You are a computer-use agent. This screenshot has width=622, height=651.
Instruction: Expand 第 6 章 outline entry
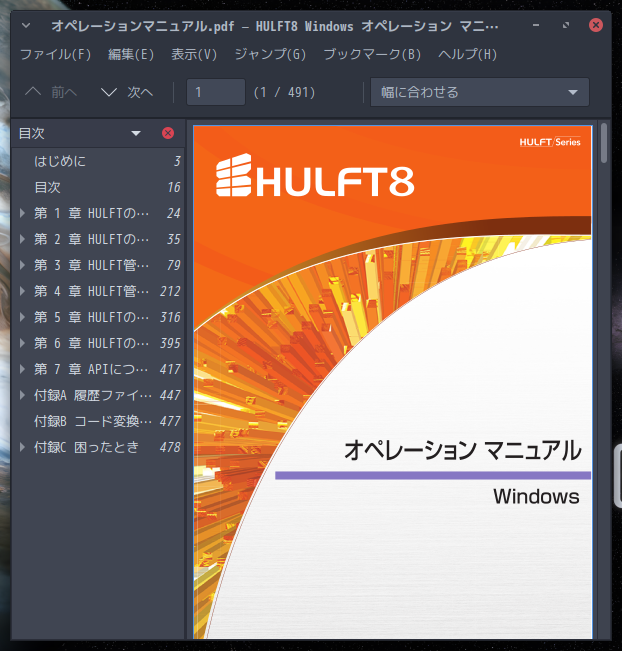point(22,343)
